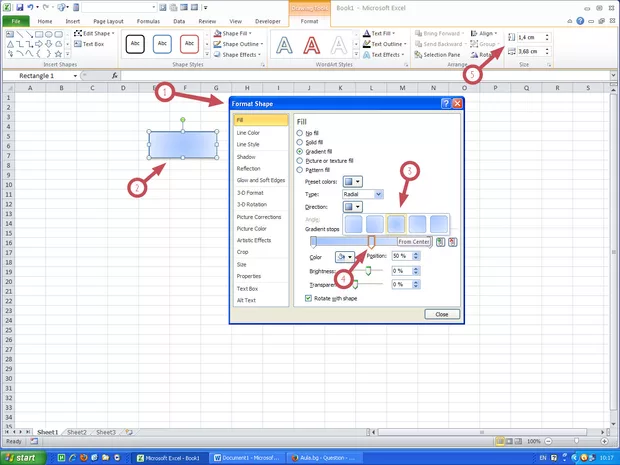620x465 pixels.
Task: Toggle the Rotate with shape checkbox
Action: pyautogui.click(x=308, y=298)
